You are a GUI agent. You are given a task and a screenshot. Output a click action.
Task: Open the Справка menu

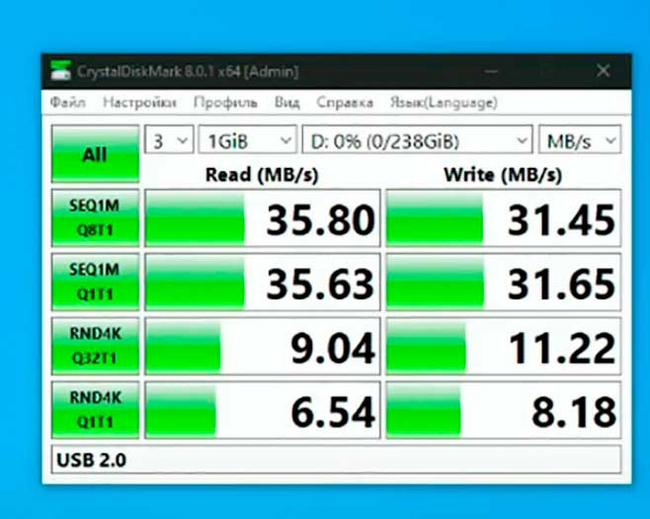[x=344, y=102]
